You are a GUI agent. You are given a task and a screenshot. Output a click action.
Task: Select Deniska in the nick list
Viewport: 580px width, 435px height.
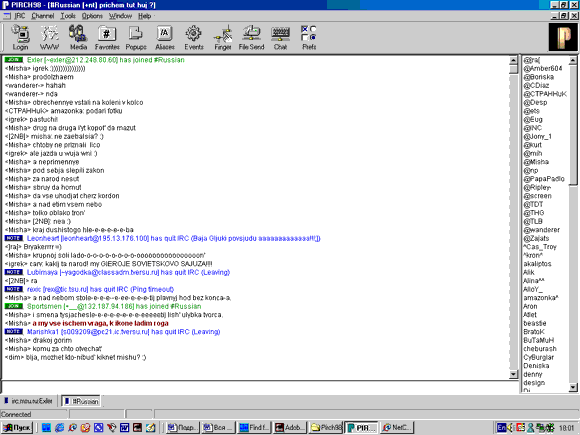point(536,366)
